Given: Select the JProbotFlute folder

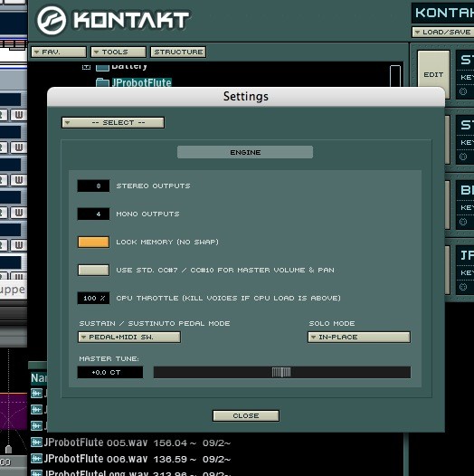Looking at the screenshot, I should coord(141,82).
